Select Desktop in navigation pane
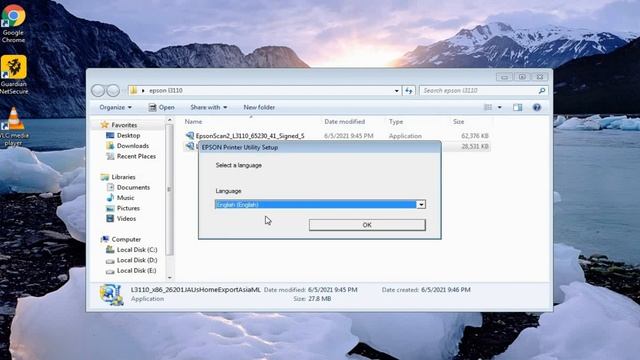The width and height of the screenshot is (640, 360). (x=128, y=136)
